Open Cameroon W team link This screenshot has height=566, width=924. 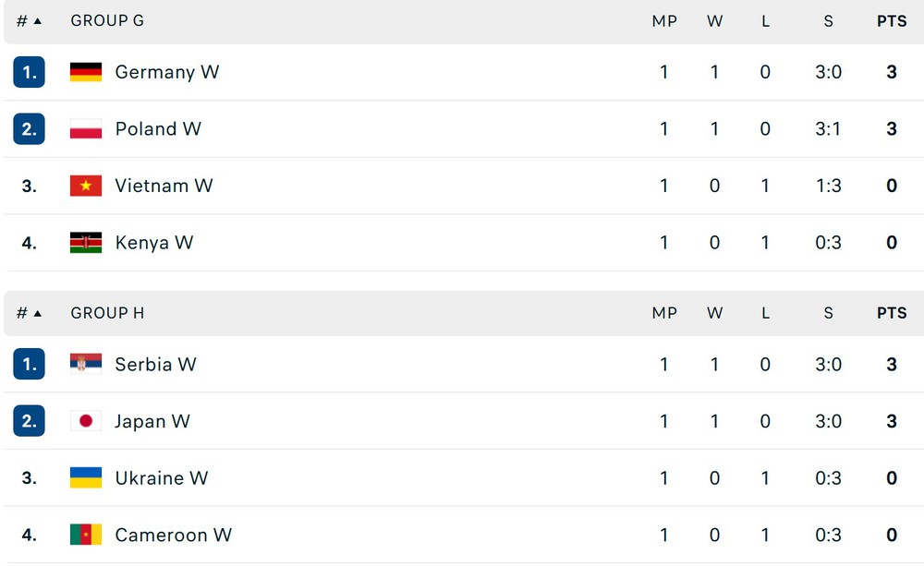point(174,535)
